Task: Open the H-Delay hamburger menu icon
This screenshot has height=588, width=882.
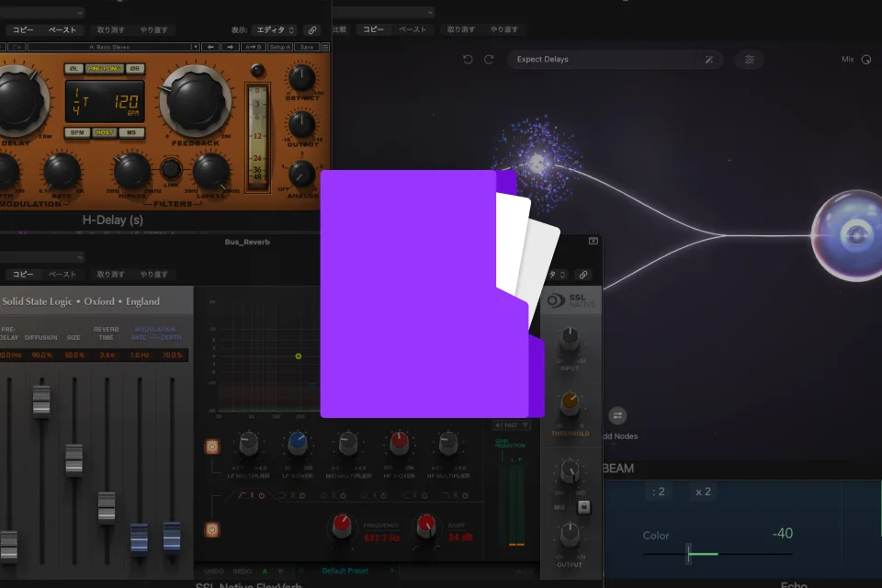Action: click(x=325, y=47)
